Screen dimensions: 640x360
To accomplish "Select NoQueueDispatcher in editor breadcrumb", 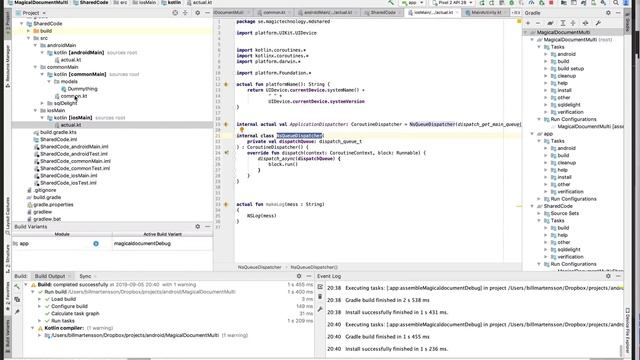I will [260, 267].
